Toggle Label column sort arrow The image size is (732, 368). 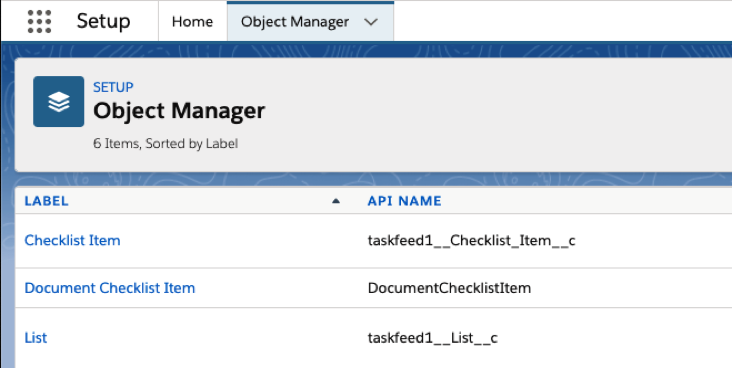(x=336, y=201)
